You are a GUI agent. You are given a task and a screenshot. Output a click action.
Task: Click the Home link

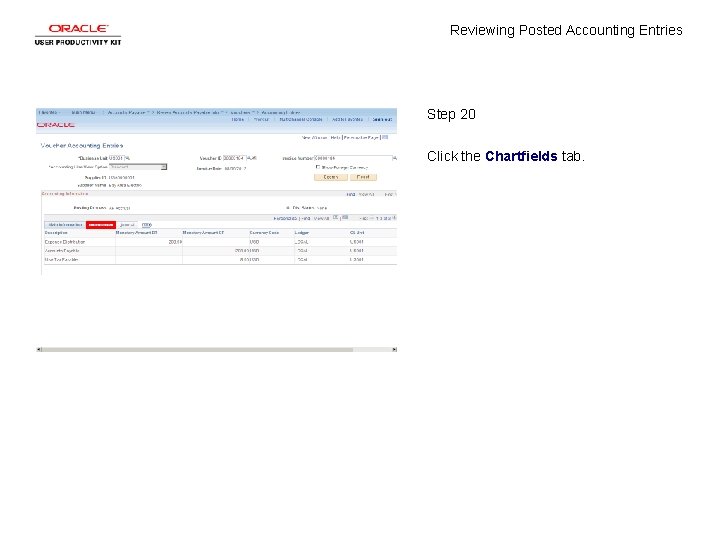coord(238,119)
